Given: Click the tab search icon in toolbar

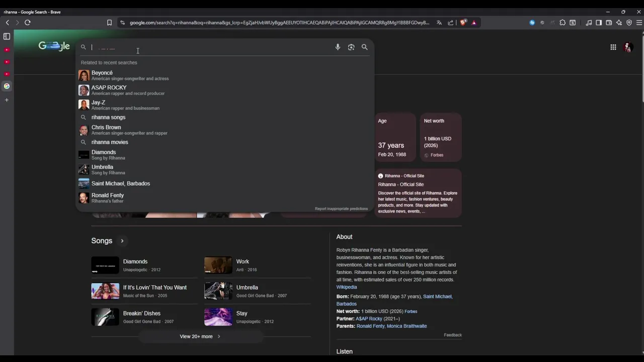Looking at the screenshot, I should point(573,23).
